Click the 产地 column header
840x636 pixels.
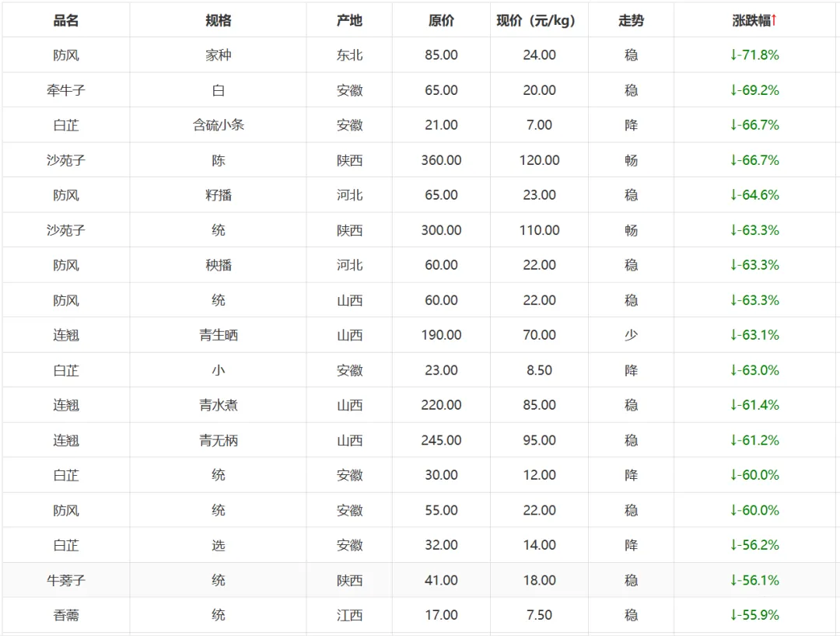(349, 20)
